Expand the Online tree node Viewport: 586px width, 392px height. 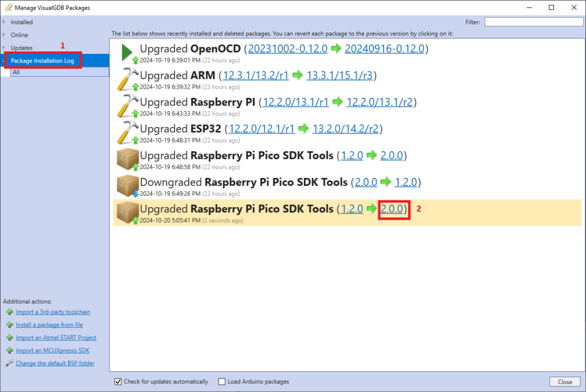[4, 35]
